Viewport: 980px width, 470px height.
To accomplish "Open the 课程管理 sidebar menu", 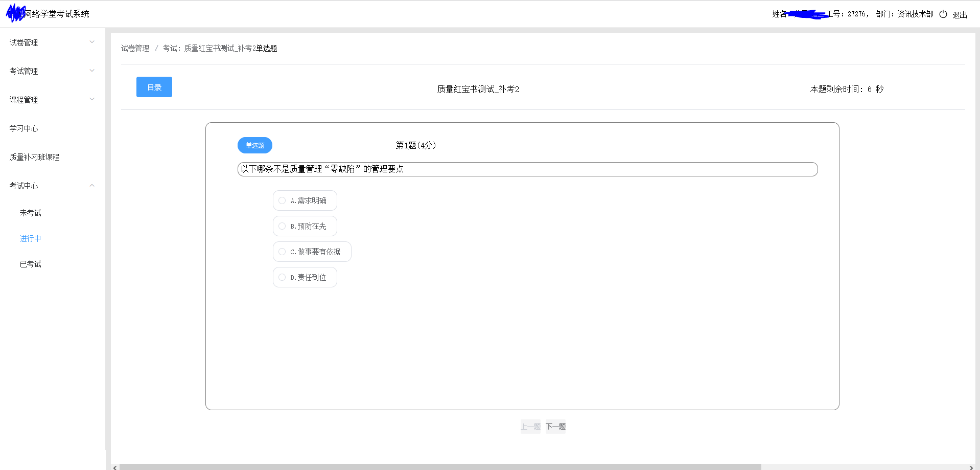I will [52, 100].
